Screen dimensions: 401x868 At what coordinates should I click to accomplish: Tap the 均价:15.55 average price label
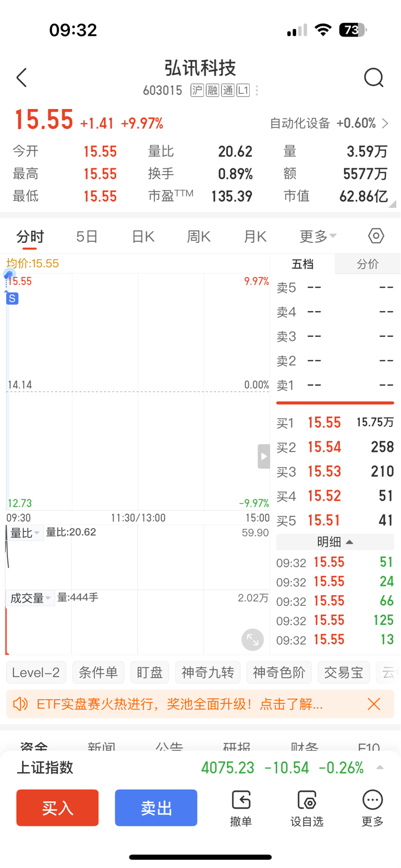[x=33, y=263]
